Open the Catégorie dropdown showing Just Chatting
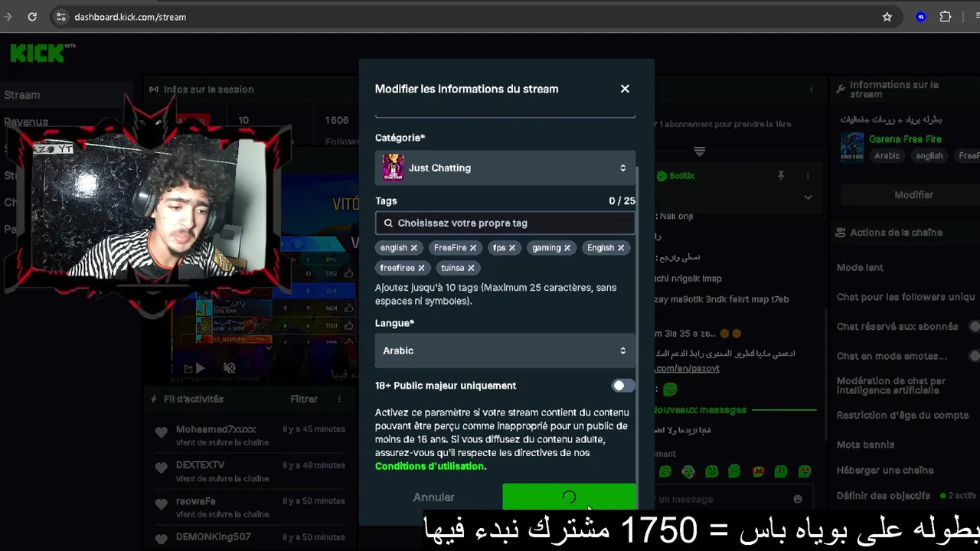 [x=505, y=168]
